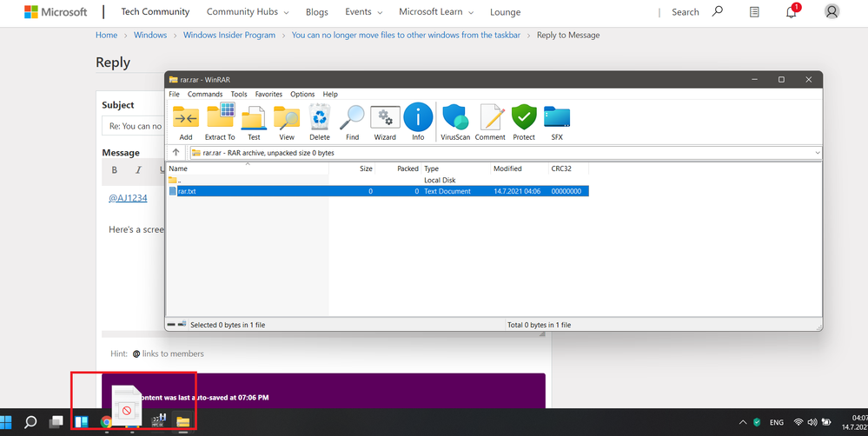Open the Favorites menu

point(268,94)
